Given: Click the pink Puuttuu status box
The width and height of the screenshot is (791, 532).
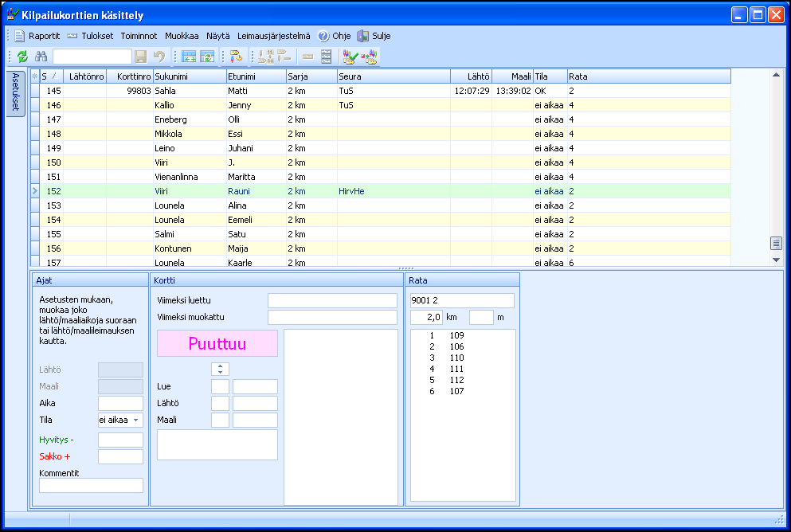Looking at the screenshot, I should tap(217, 343).
